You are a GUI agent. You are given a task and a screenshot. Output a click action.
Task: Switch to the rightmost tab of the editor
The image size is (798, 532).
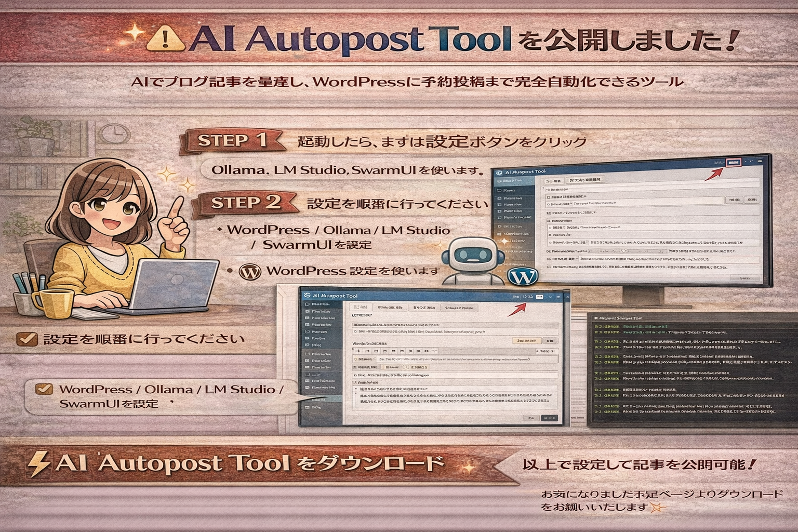(x=459, y=307)
